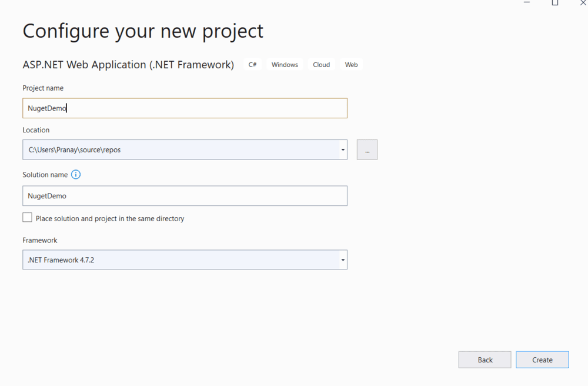The width and height of the screenshot is (588, 386).
Task: Click the ASP.NET Web Application template title
Action: click(x=128, y=65)
